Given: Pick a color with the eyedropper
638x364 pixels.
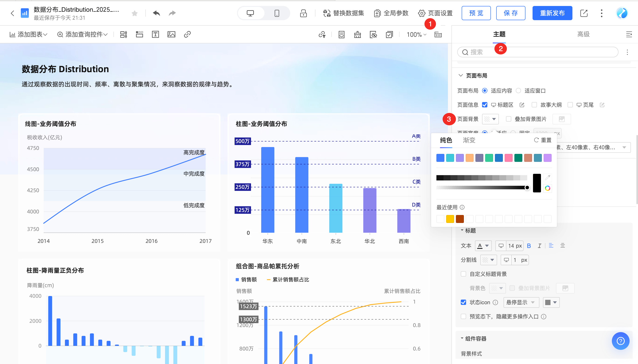Looking at the screenshot, I should 547,178.
